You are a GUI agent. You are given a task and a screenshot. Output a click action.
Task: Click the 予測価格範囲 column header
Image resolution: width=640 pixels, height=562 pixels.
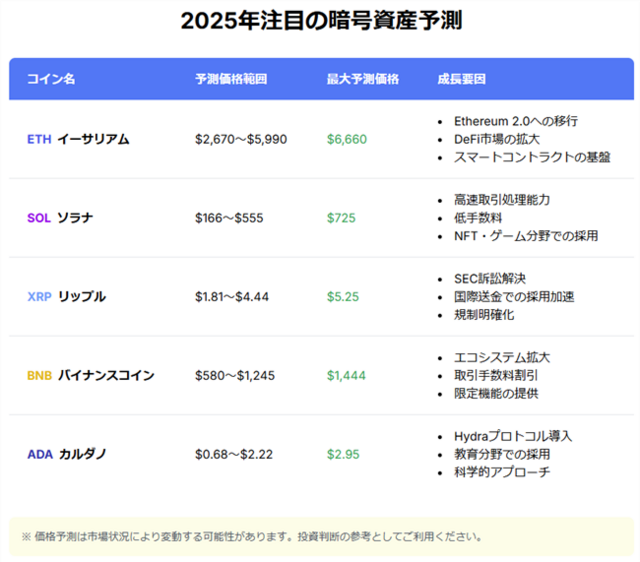coord(231,79)
